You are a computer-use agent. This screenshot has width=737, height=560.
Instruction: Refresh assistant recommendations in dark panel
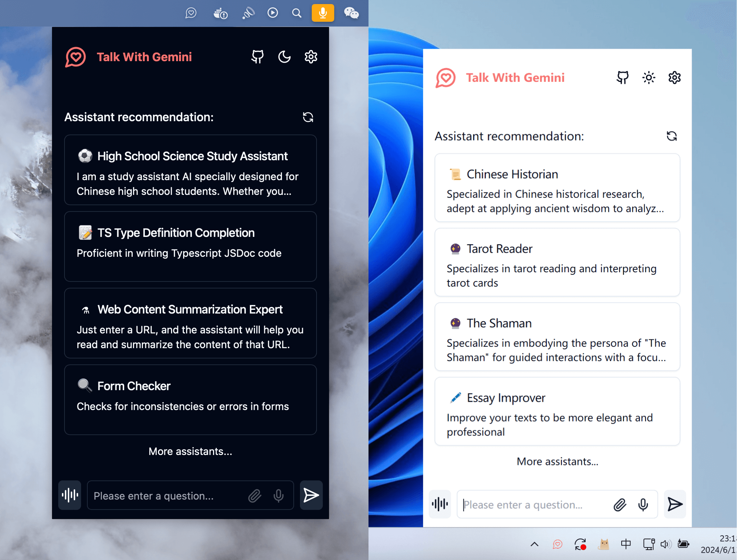[308, 116]
